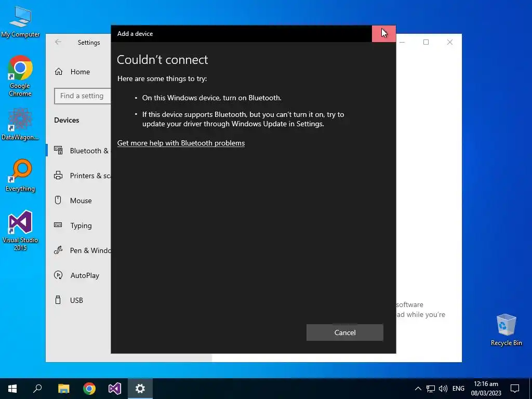
Task: Click the Add a device dialog title
Action: (135, 34)
